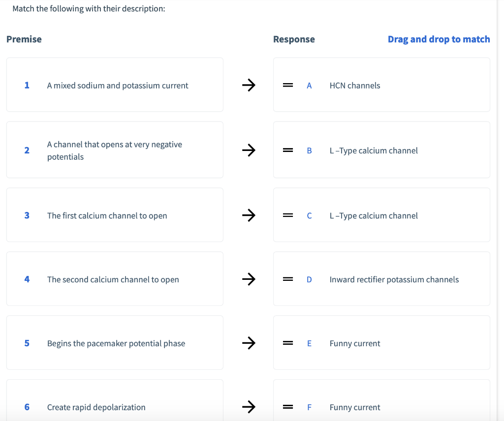Select the Inward rectifier potassium channels response
The width and height of the screenshot is (504, 421).
394,279
